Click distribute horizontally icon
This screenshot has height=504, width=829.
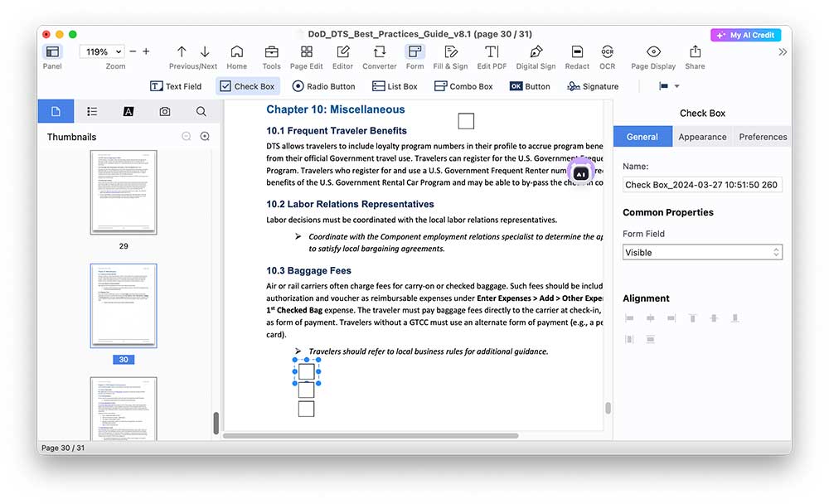pyautogui.click(x=629, y=339)
